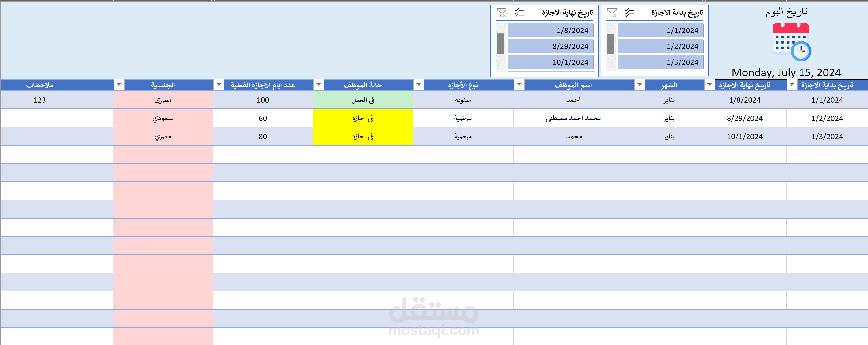Click multi-select icon in vacation start date slicer

click(x=629, y=13)
